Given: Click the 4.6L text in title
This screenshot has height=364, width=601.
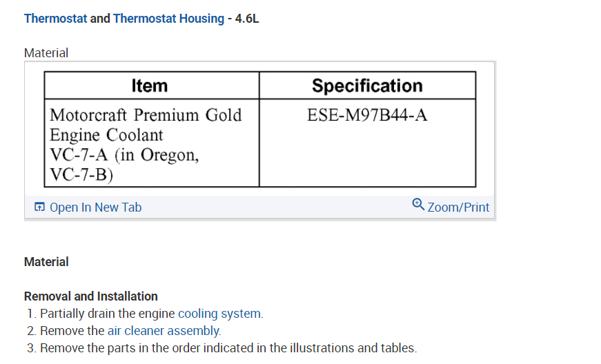Looking at the screenshot, I should (246, 19).
